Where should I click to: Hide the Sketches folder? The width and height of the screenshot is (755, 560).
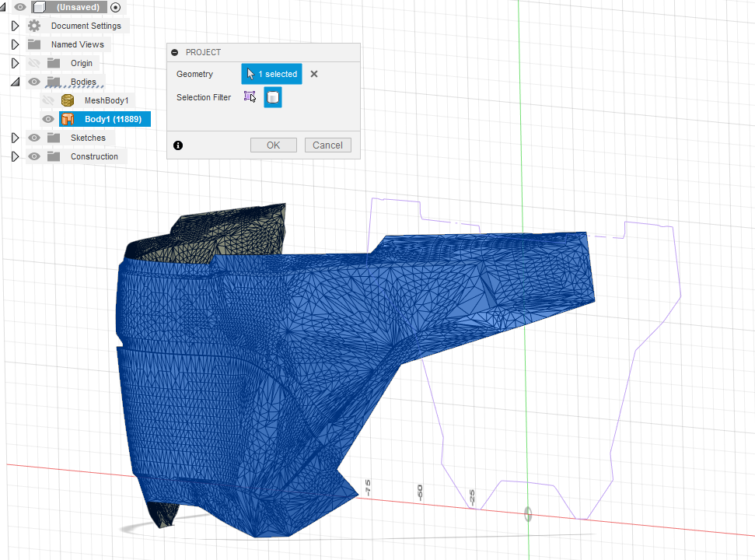click(x=33, y=138)
